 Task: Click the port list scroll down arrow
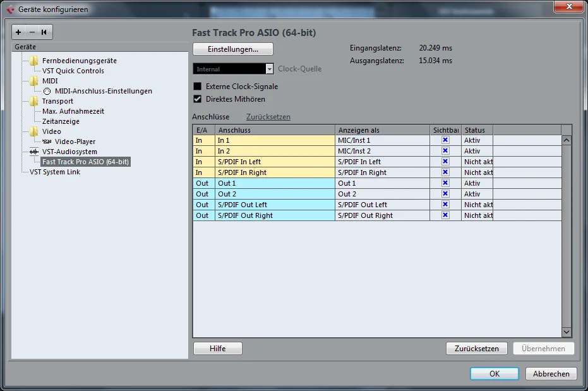567,332
